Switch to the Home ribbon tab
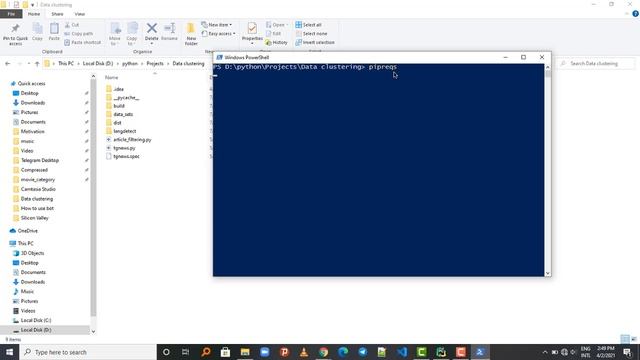The image size is (640, 360). click(34, 14)
